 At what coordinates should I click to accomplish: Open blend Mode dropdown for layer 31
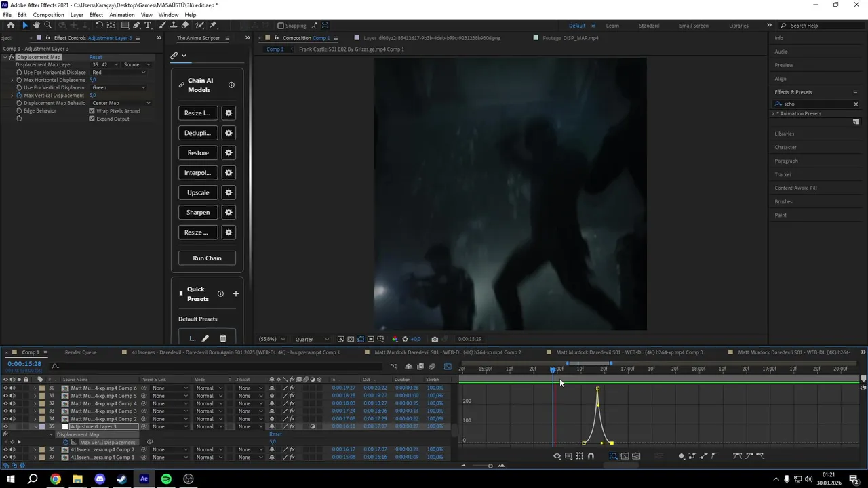208,396
